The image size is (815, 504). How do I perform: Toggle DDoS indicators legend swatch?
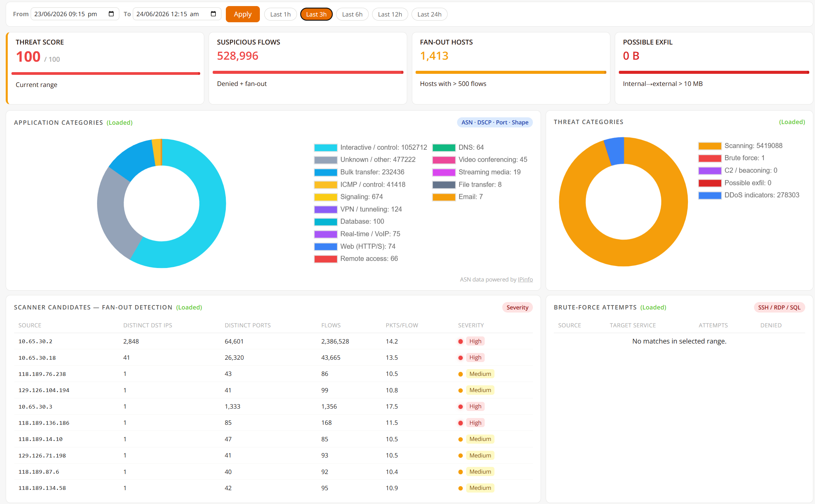coord(710,195)
